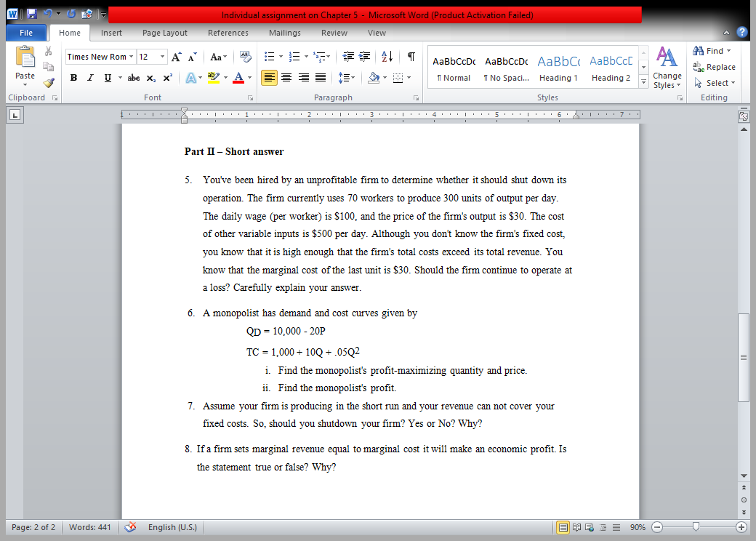
Task: Click the Subscript icon
Action: tap(150, 77)
